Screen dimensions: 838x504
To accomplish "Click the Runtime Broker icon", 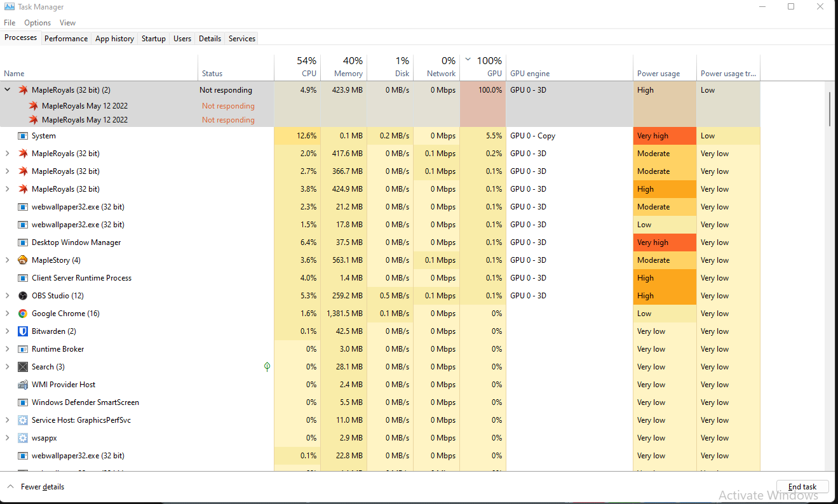I will 23,349.
